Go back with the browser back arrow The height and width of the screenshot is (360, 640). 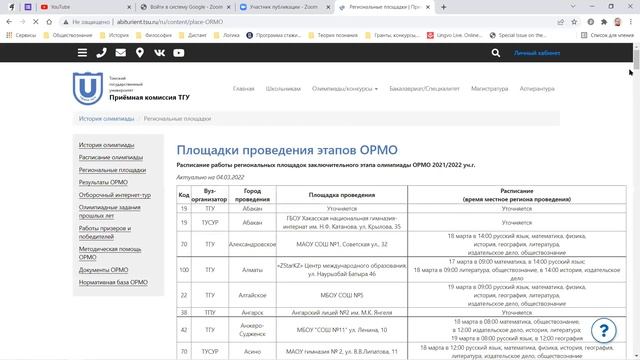click(9, 22)
